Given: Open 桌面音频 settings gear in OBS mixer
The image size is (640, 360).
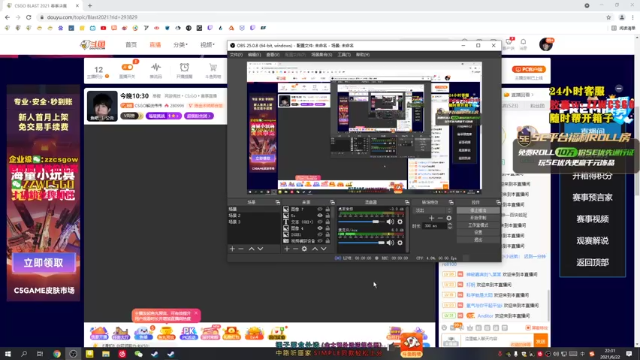Looking at the screenshot, I should [x=400, y=222].
